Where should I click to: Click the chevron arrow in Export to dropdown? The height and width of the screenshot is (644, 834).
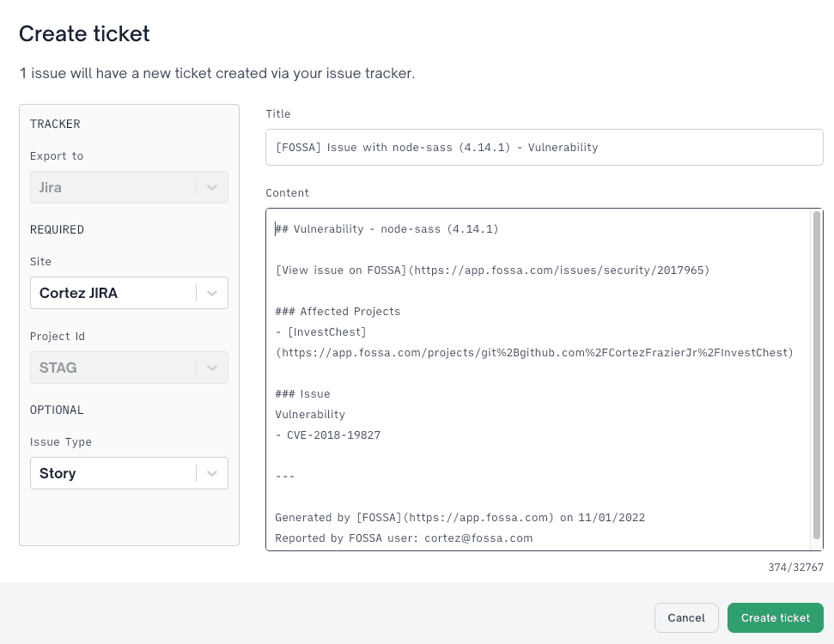211,187
